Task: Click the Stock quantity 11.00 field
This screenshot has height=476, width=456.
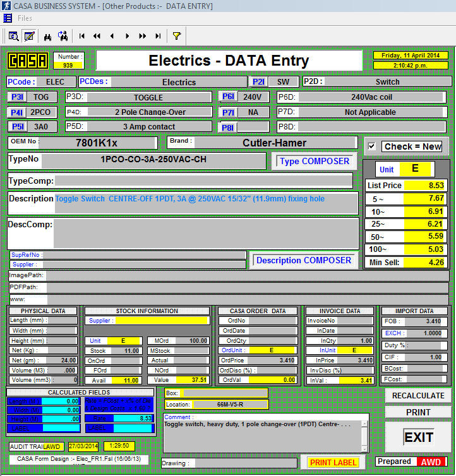Action: pos(126,350)
